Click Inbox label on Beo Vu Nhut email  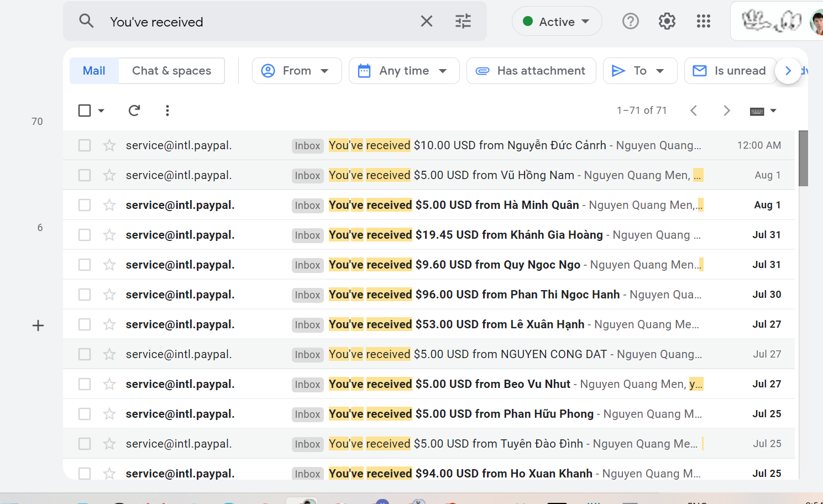307,384
